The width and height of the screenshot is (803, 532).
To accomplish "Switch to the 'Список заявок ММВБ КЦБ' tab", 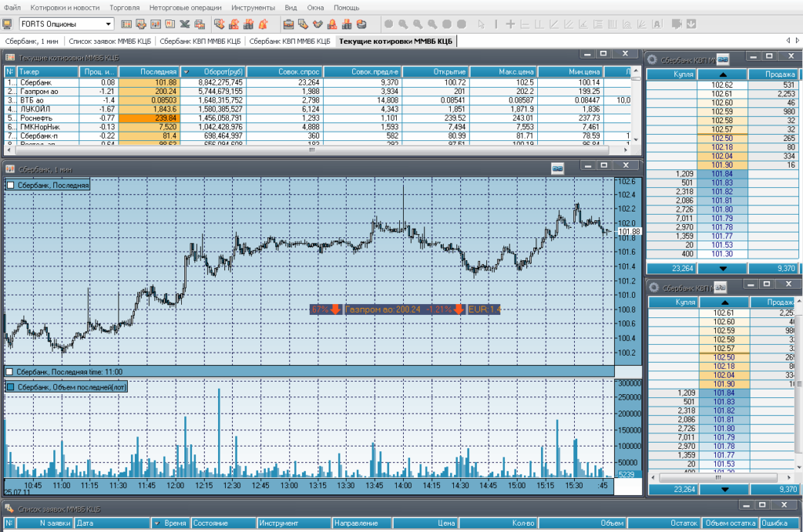I will coord(110,41).
